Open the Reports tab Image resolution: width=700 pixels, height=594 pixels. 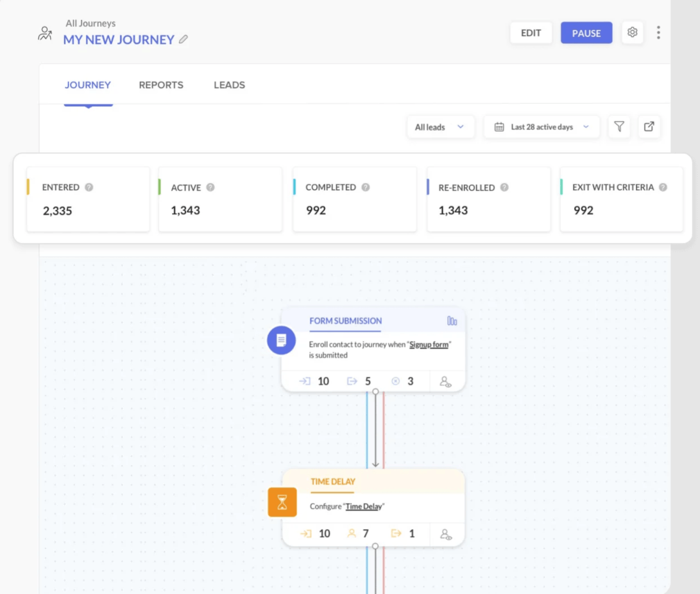click(x=161, y=85)
